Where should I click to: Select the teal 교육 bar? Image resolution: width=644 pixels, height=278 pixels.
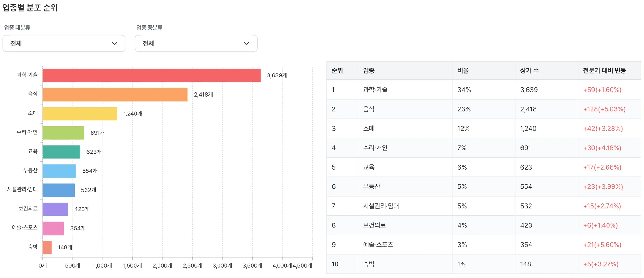click(61, 152)
